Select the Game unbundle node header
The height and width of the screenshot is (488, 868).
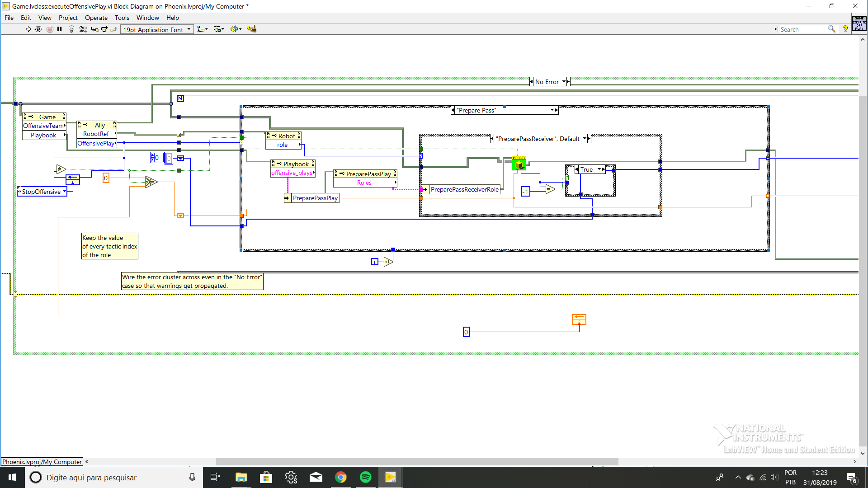click(x=44, y=117)
